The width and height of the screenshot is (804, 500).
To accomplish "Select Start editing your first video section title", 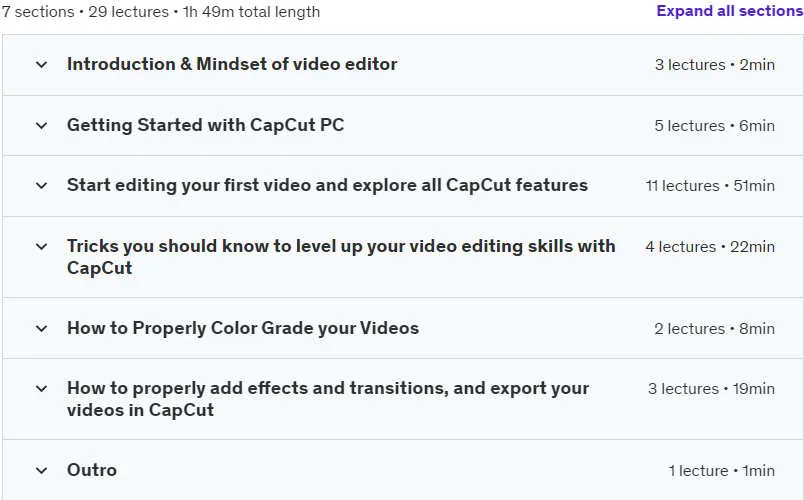I will pyautogui.click(x=327, y=185).
